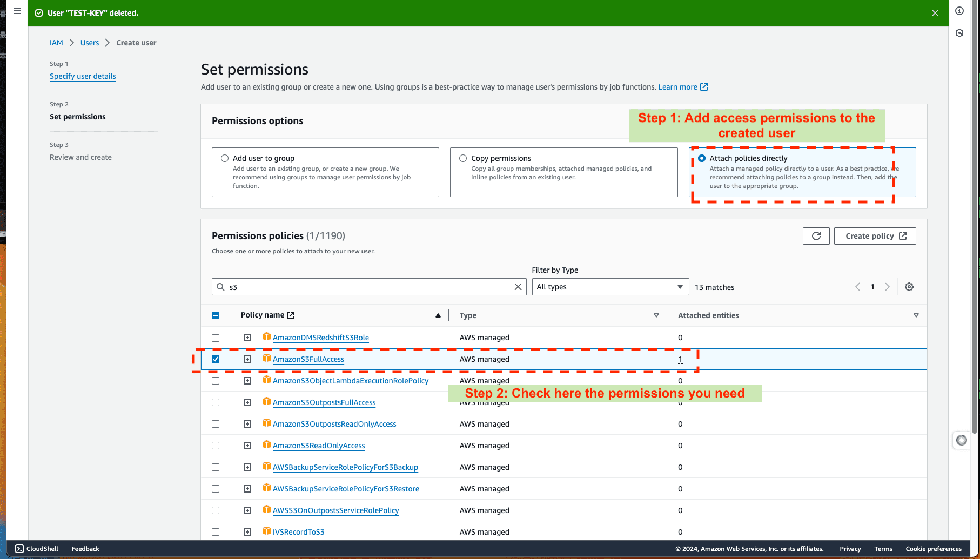980x559 pixels.
Task: Click the Learn more external link icon
Action: tap(704, 87)
